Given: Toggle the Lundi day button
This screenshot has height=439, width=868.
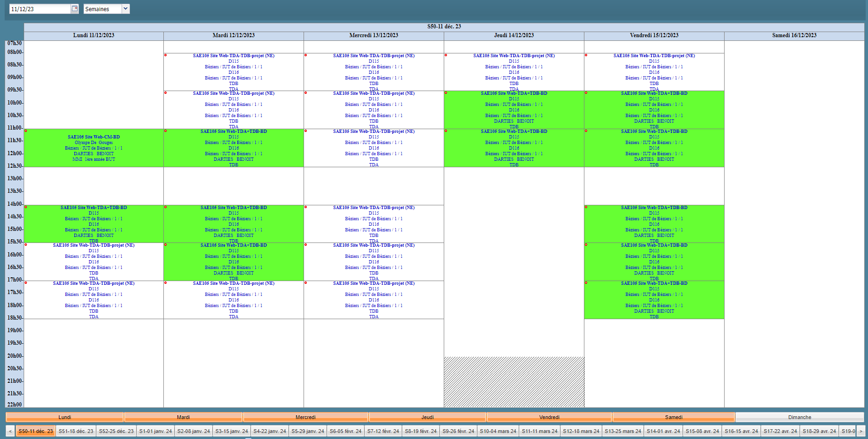Looking at the screenshot, I should [65, 417].
